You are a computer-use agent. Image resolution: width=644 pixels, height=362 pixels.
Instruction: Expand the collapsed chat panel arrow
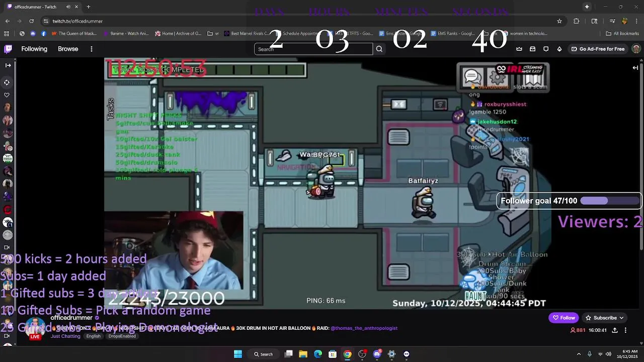click(x=635, y=67)
